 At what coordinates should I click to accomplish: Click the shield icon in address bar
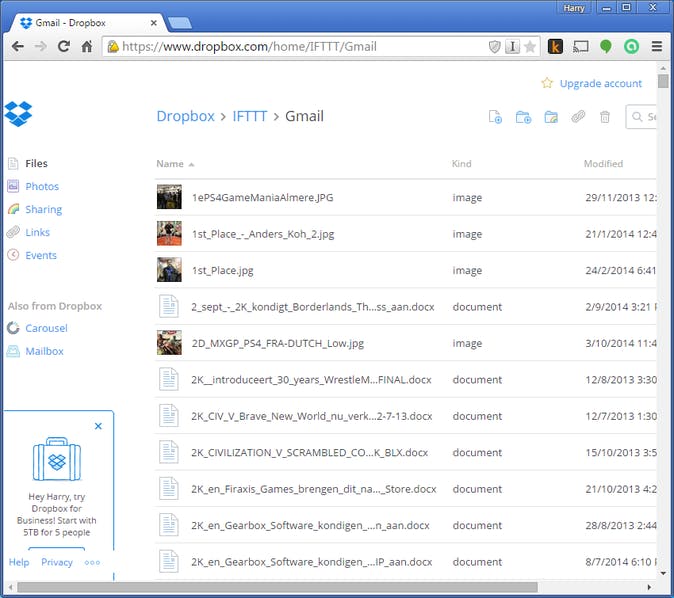tap(494, 46)
